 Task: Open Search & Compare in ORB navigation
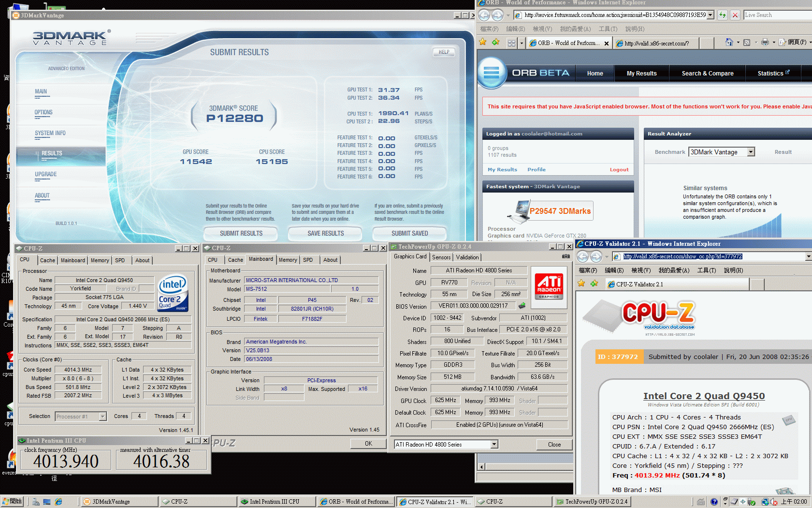[707, 74]
